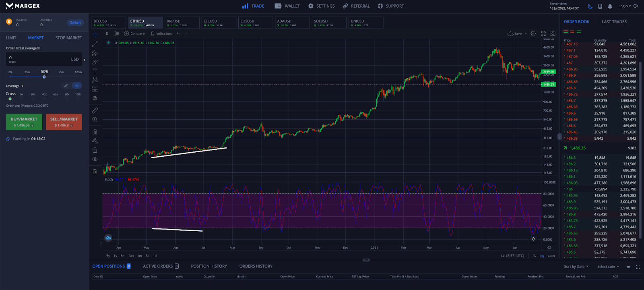
Task: Open the Select coin dropdown
Action: point(608,267)
